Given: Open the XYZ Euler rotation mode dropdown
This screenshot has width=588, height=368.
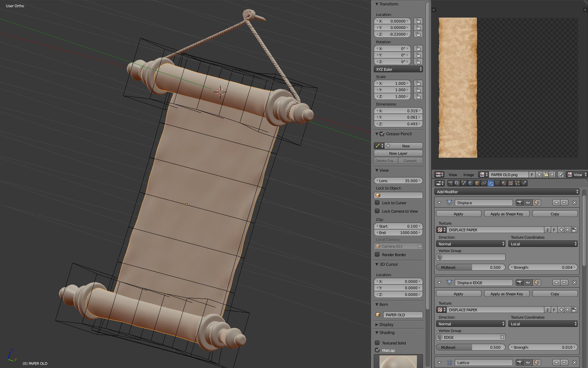Looking at the screenshot, I should (x=398, y=69).
